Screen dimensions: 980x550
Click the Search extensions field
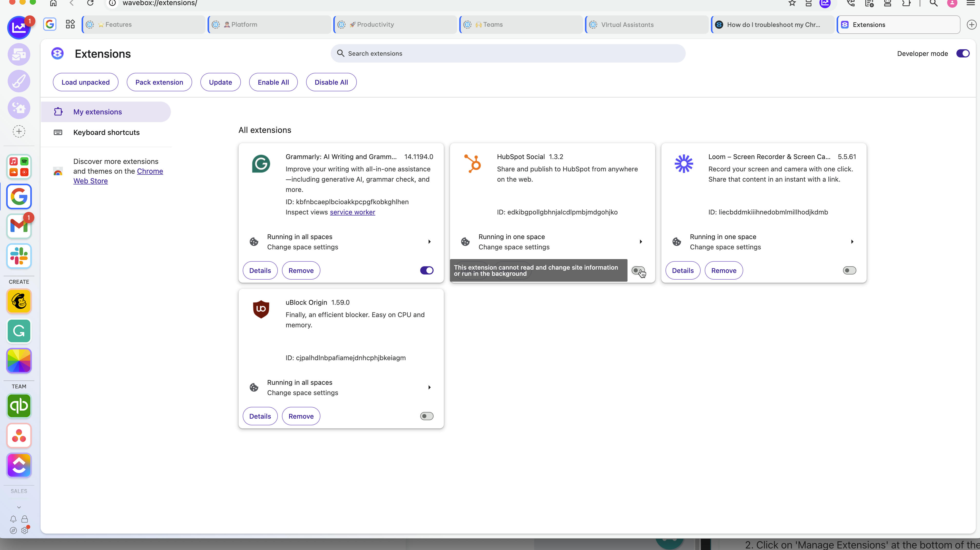pos(508,54)
